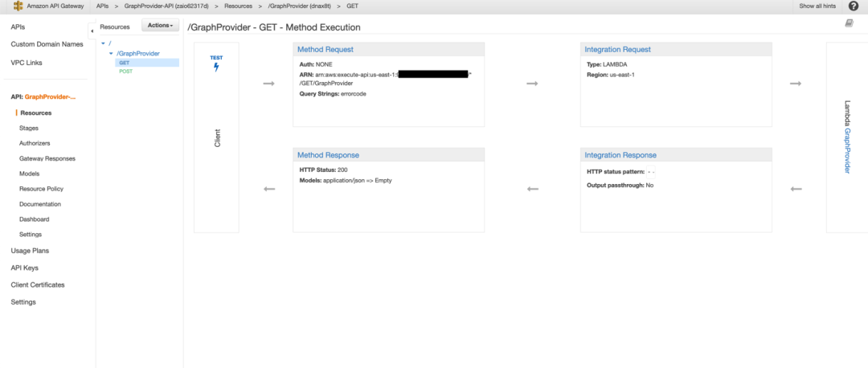
Task: Open Method Response panel
Action: pos(328,155)
